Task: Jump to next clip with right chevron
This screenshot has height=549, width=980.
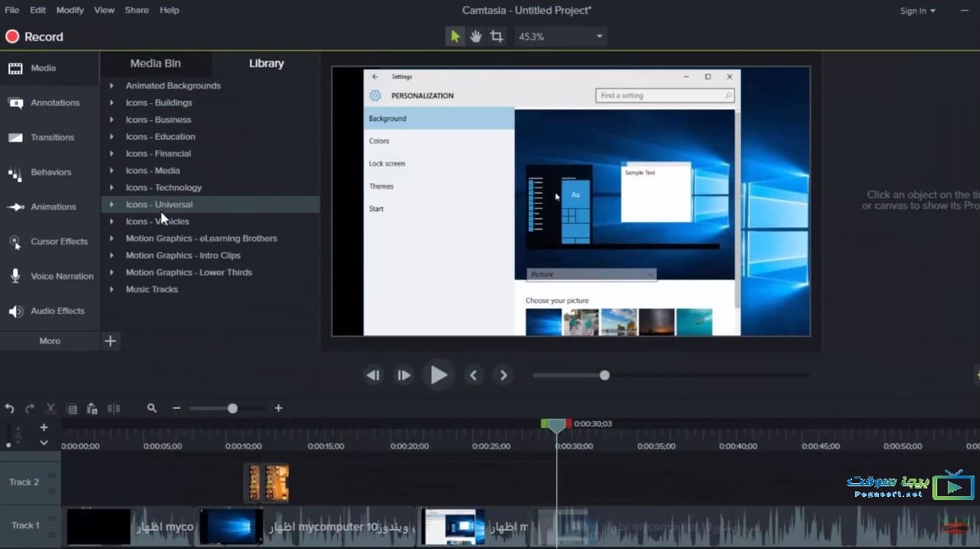Action: click(503, 375)
